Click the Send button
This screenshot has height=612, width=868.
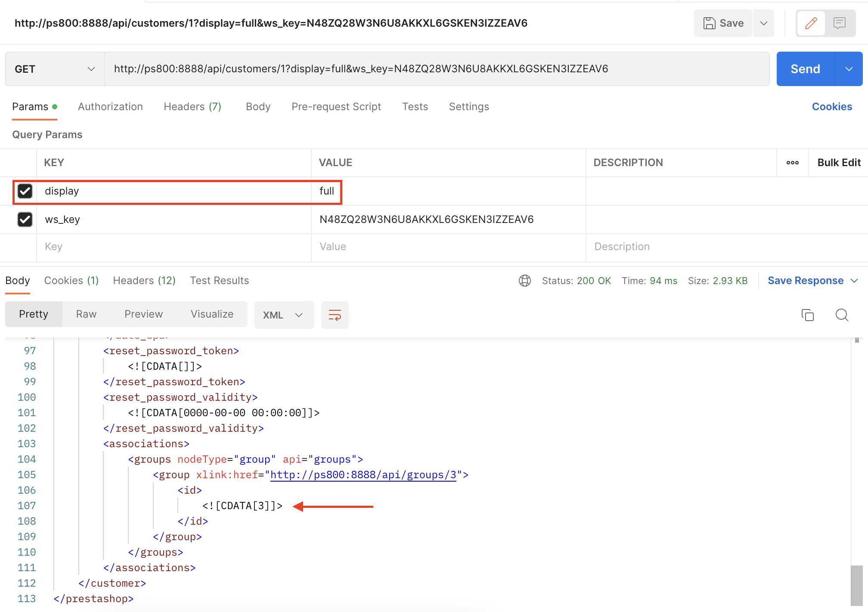click(x=805, y=68)
